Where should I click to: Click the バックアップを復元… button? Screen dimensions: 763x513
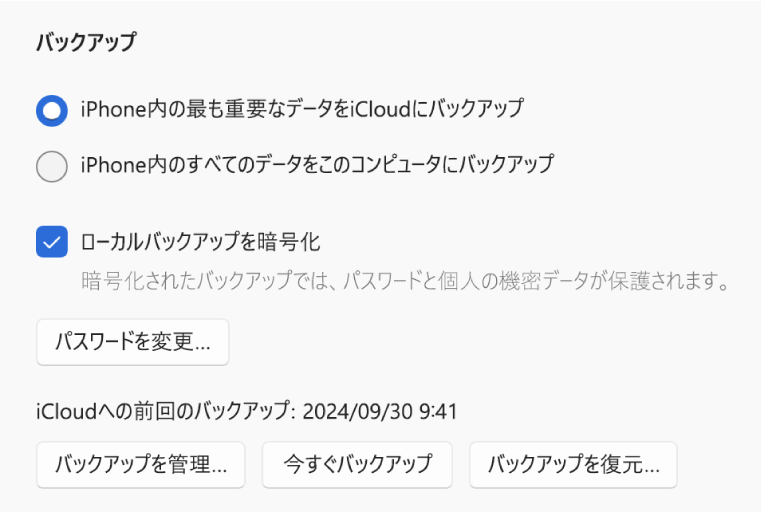[x=573, y=464]
